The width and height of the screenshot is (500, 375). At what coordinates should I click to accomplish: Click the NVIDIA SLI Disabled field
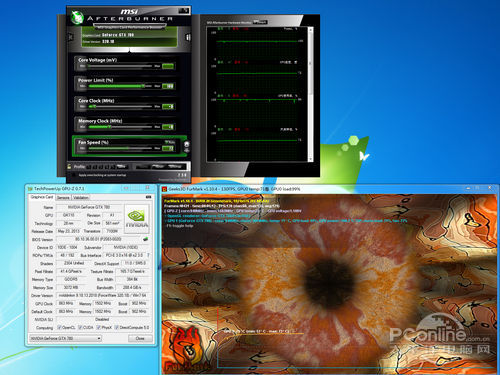pyautogui.click(x=103, y=319)
